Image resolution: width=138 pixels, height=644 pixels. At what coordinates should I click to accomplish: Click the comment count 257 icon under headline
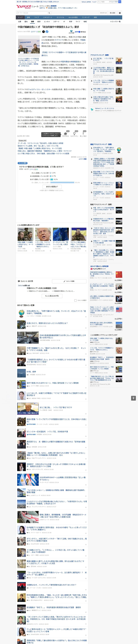point(33,32)
